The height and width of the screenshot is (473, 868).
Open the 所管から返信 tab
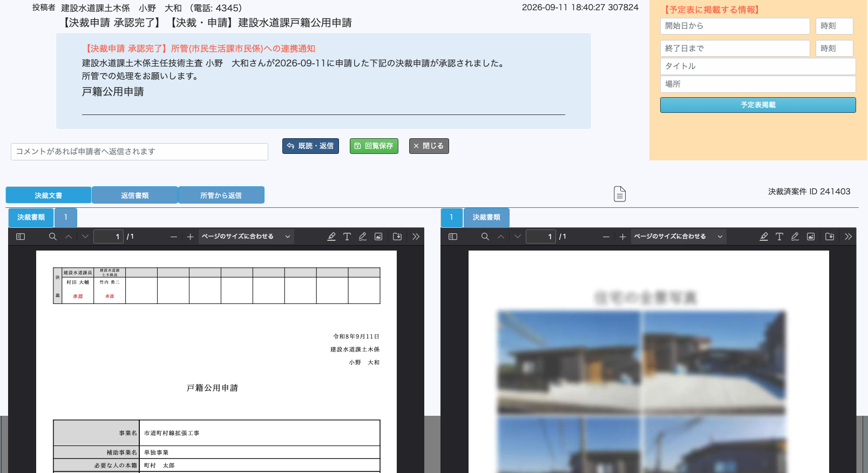point(221,195)
